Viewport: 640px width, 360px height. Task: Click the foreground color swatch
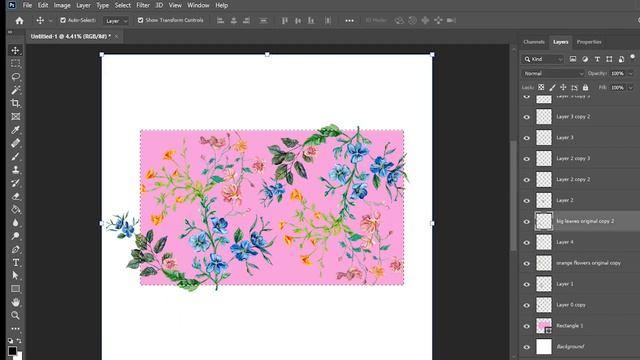coord(12,351)
